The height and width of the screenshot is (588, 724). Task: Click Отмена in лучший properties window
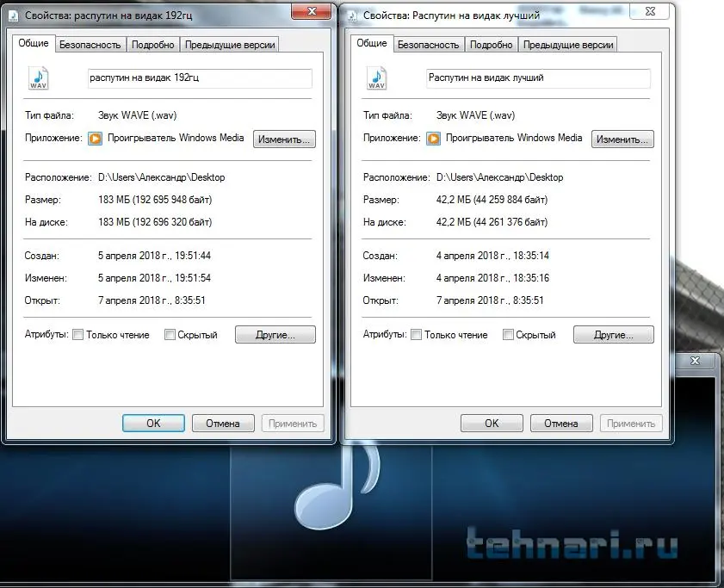(x=561, y=423)
